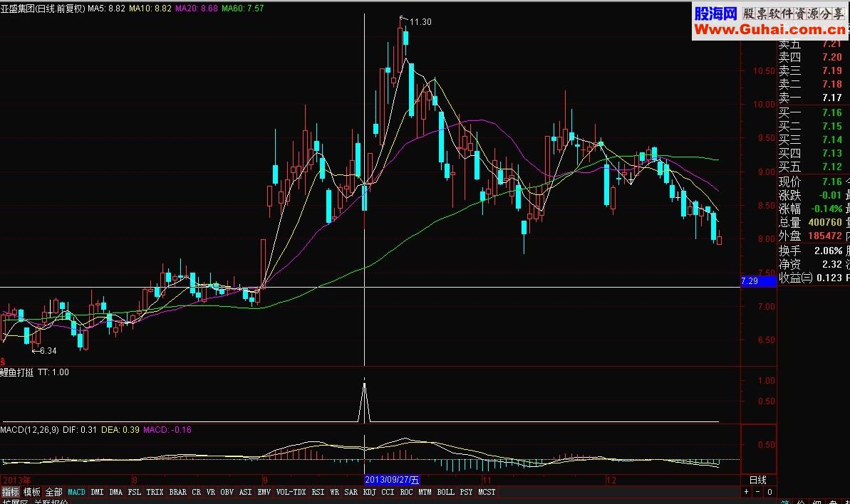Click the MACD: -0.16 value
The image size is (850, 504).
pos(167,430)
